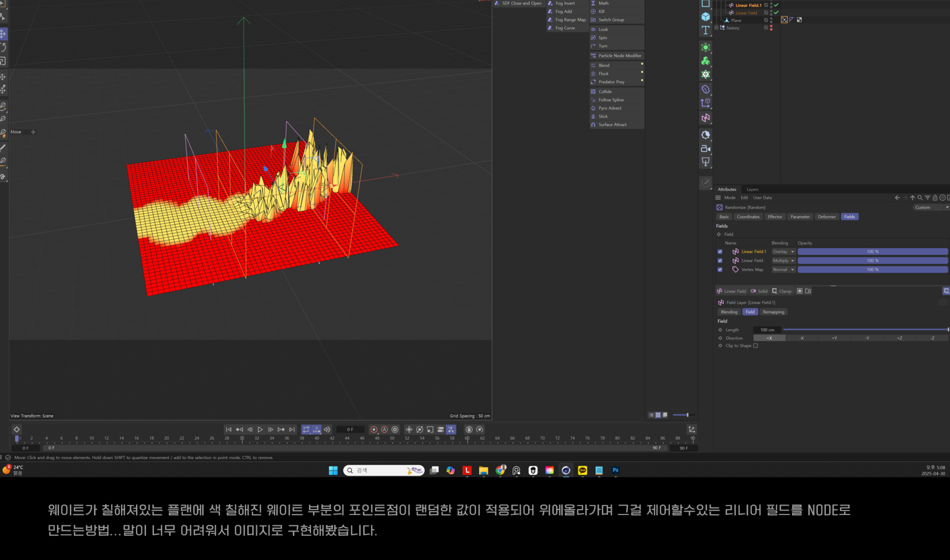Set Direction to -X
This screenshot has height=560, width=950.
pyautogui.click(x=802, y=338)
